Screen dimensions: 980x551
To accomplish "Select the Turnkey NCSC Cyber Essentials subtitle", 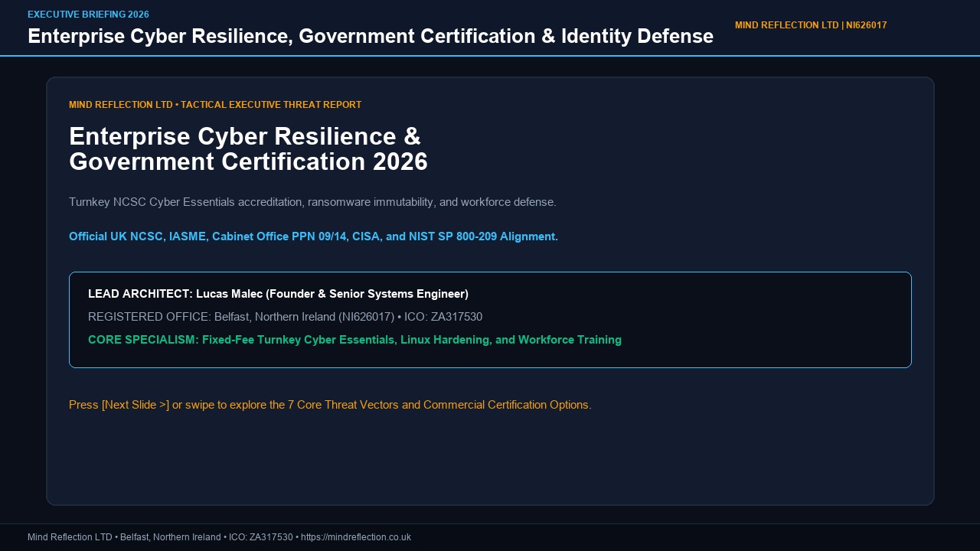I will [312, 202].
